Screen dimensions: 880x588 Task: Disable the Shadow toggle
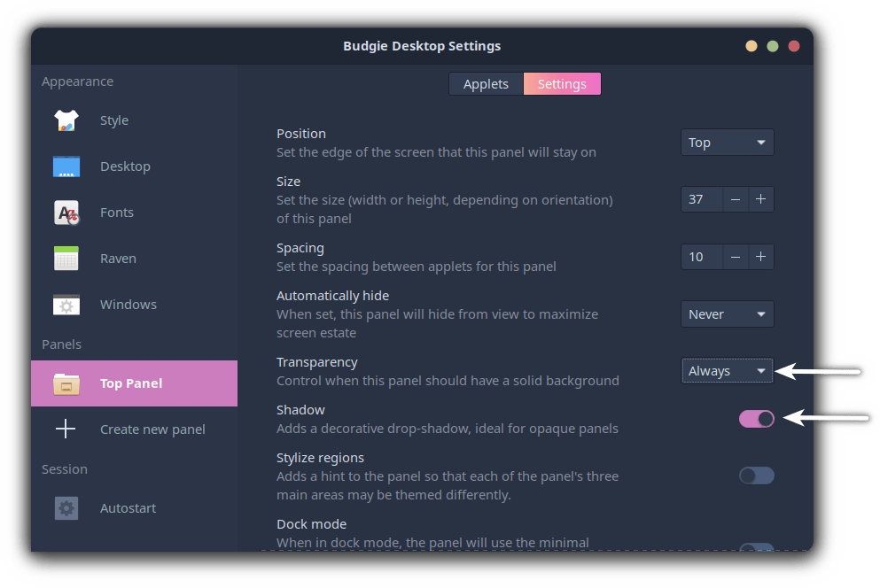pyautogui.click(x=756, y=419)
